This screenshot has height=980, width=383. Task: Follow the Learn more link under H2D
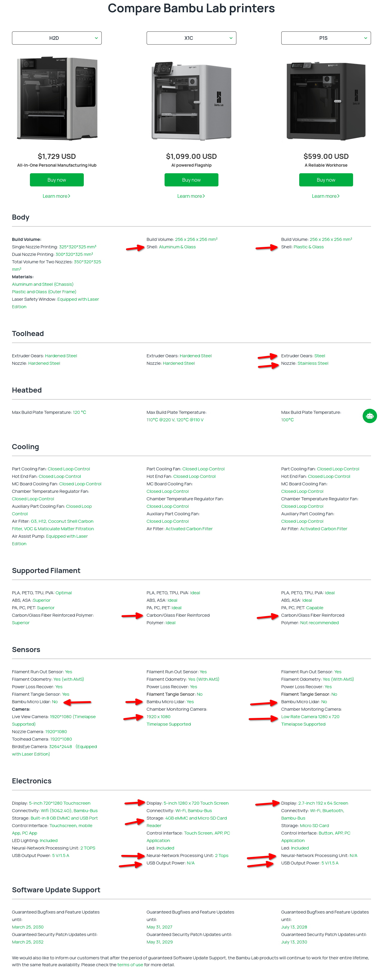tap(56, 196)
